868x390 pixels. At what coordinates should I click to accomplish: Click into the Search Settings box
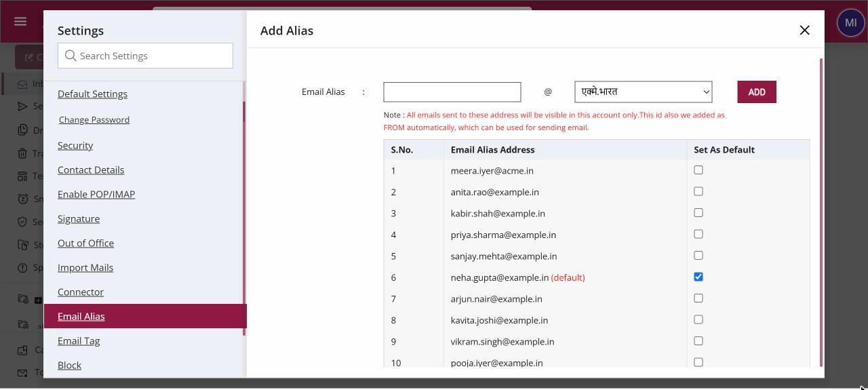pyautogui.click(x=145, y=56)
